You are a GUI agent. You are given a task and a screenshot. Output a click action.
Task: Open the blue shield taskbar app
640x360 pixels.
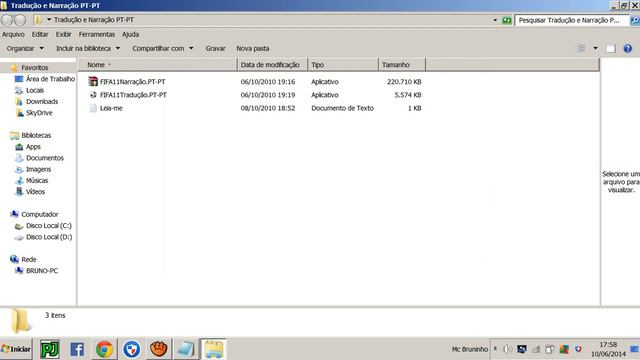pyautogui.click(x=131, y=349)
